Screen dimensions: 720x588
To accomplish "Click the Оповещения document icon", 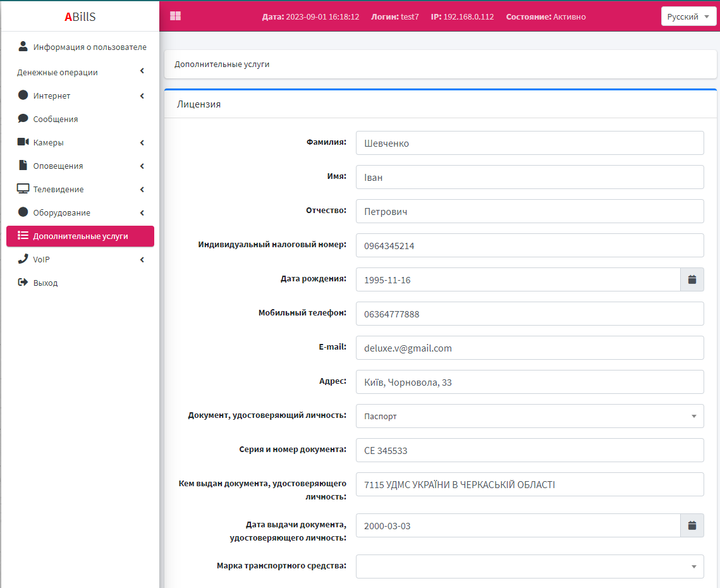I will tap(23, 165).
